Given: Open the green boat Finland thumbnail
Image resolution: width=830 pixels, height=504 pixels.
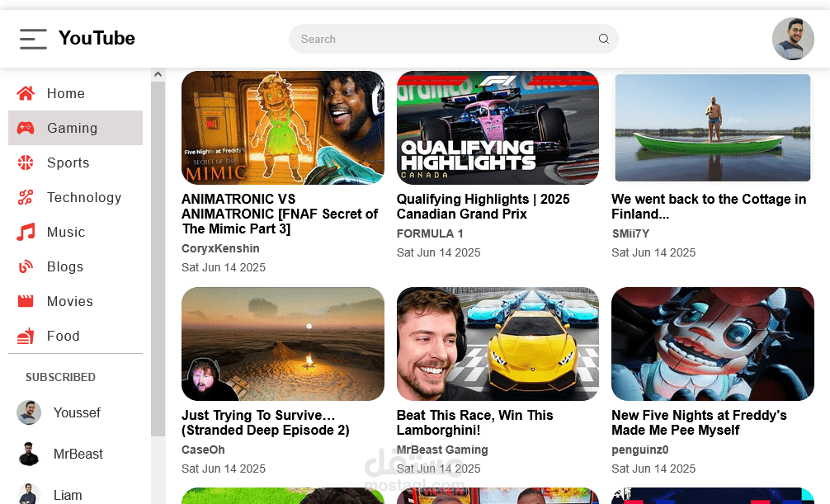Looking at the screenshot, I should click(713, 128).
